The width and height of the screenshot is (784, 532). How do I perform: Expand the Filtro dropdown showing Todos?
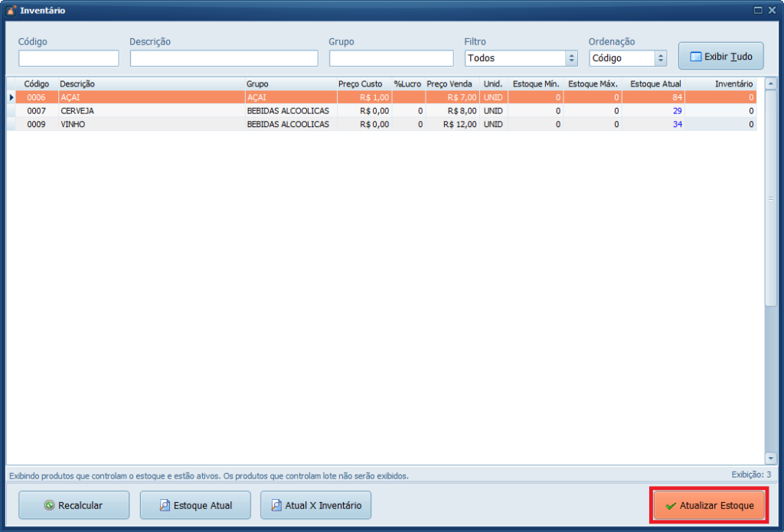tap(571, 58)
